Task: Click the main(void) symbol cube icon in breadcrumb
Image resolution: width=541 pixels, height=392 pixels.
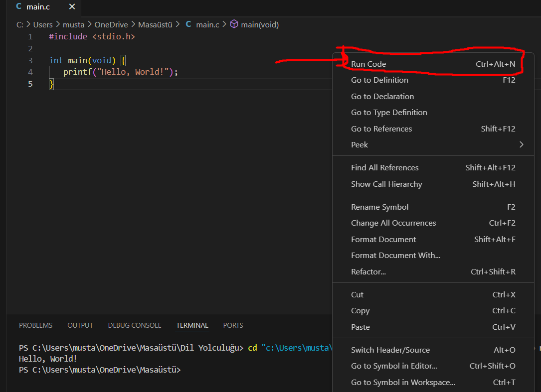Action: click(x=234, y=24)
